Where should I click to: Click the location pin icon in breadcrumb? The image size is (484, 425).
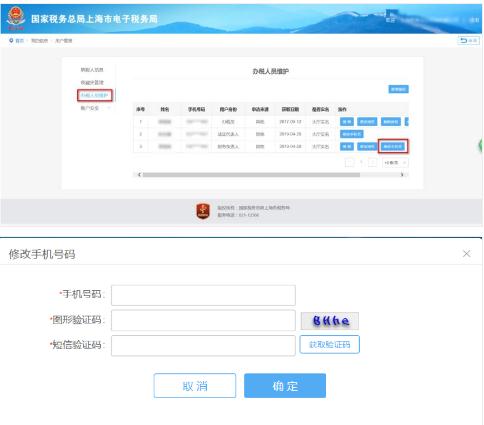click(x=11, y=41)
